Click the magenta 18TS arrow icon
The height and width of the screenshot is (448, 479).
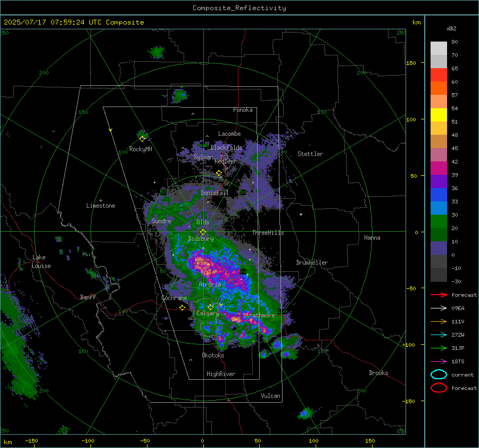coord(439,362)
